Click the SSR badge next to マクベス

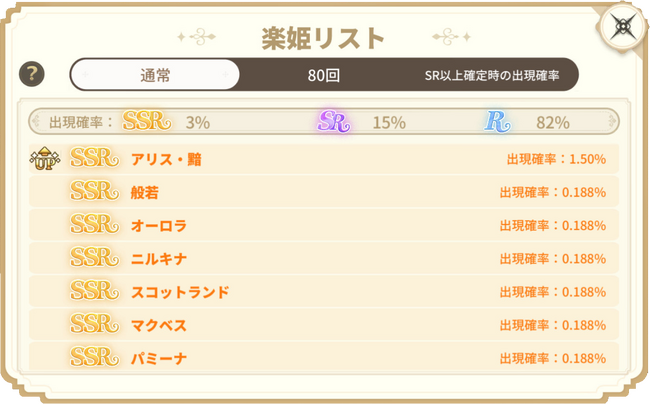coord(96,325)
